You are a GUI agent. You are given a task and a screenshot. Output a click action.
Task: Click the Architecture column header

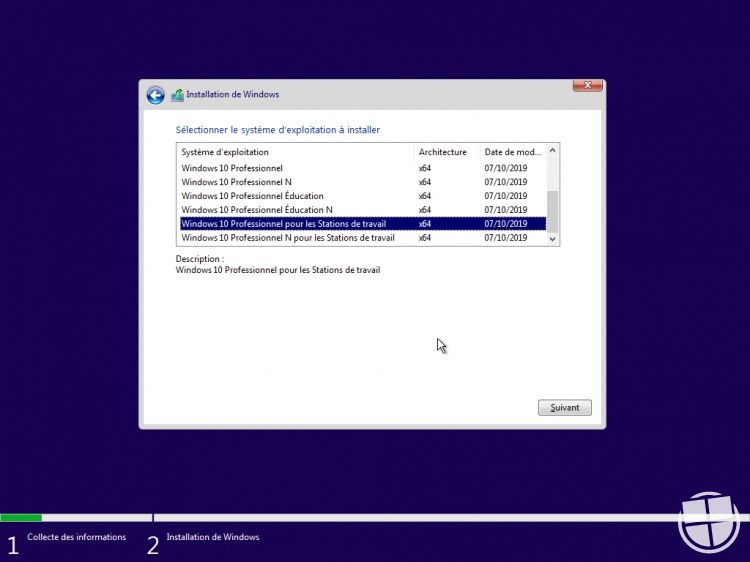(447, 152)
